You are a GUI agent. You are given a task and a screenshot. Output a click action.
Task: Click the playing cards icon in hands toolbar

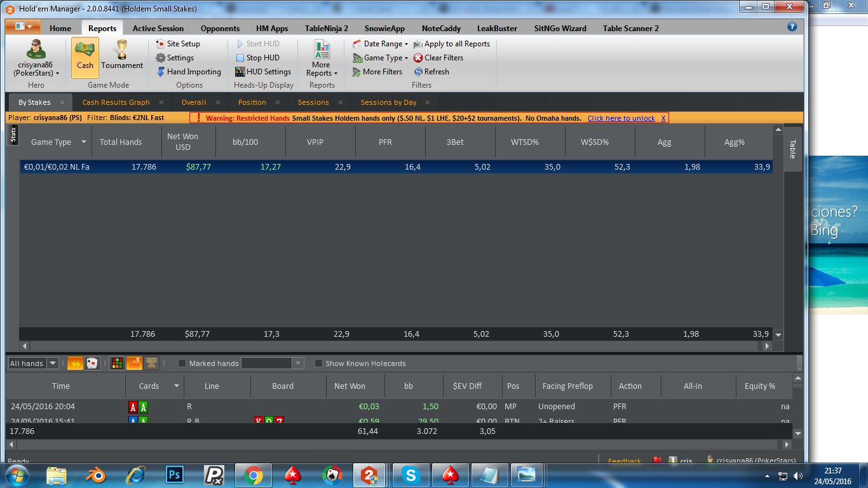click(92, 363)
